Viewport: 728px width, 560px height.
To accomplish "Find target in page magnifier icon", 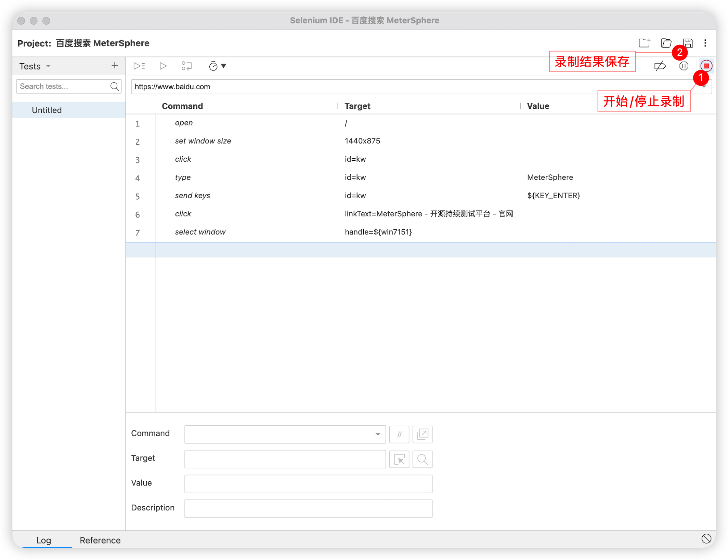I will click(x=422, y=459).
